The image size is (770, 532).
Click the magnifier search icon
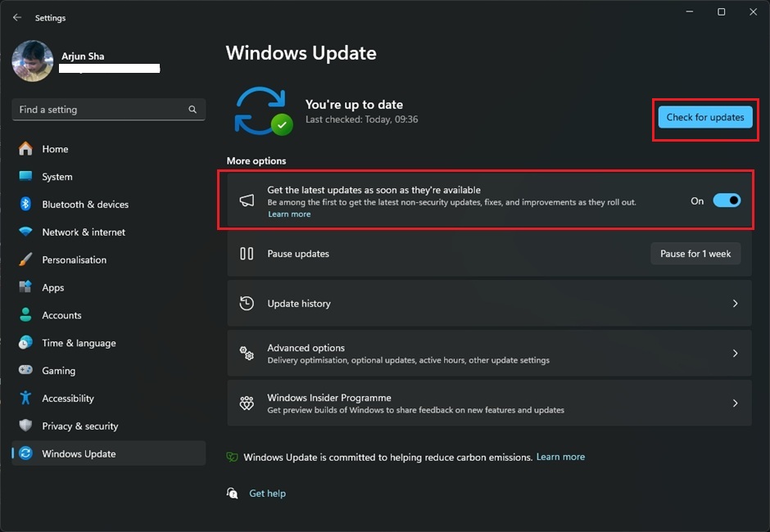click(x=192, y=110)
